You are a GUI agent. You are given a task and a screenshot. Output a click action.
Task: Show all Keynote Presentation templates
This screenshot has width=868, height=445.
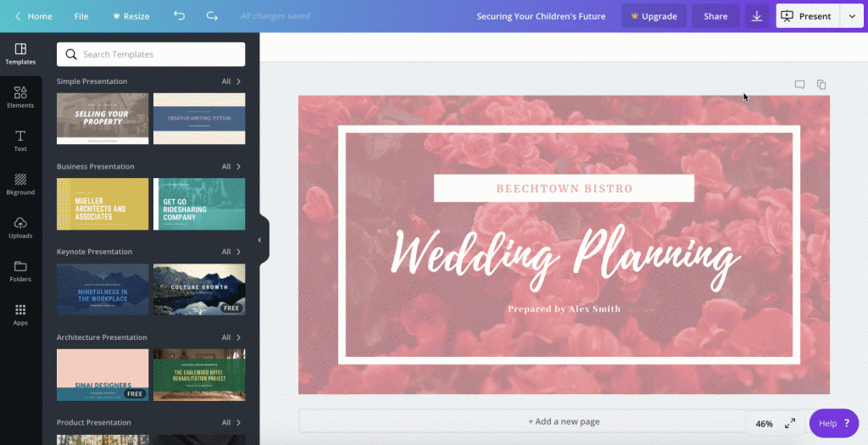click(x=231, y=252)
